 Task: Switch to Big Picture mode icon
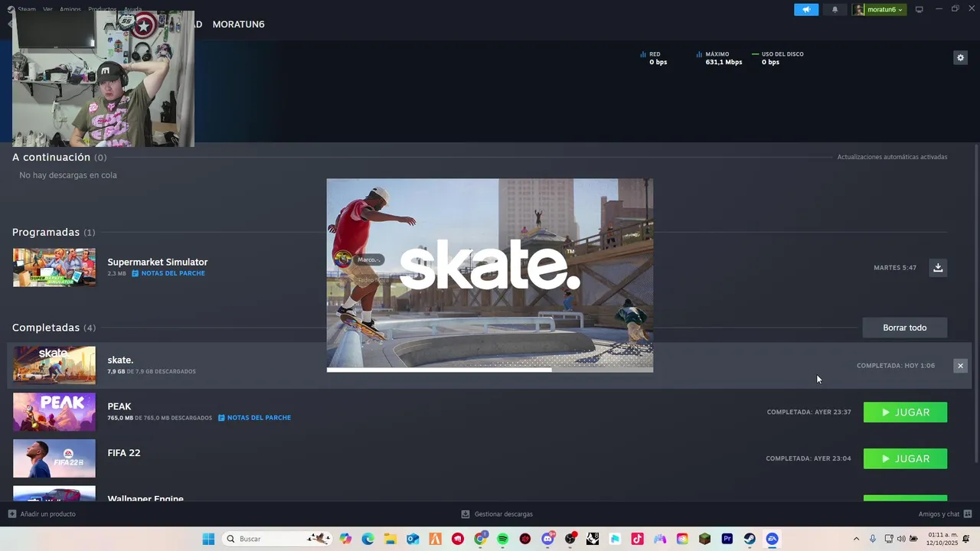(920, 9)
